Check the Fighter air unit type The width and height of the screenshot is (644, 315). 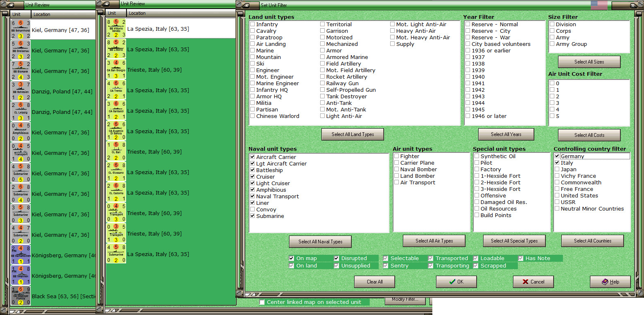pos(397,156)
